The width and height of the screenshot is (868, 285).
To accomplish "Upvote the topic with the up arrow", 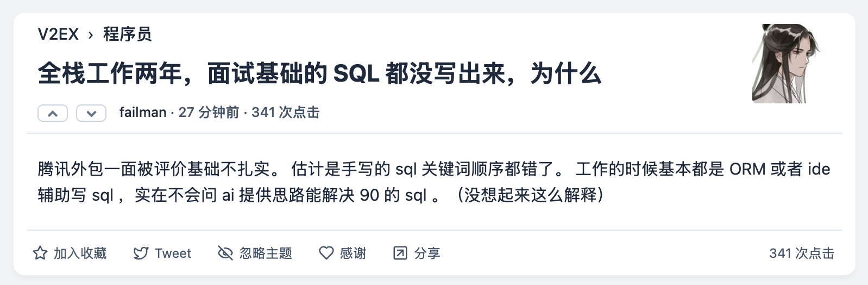I will pos(53,113).
